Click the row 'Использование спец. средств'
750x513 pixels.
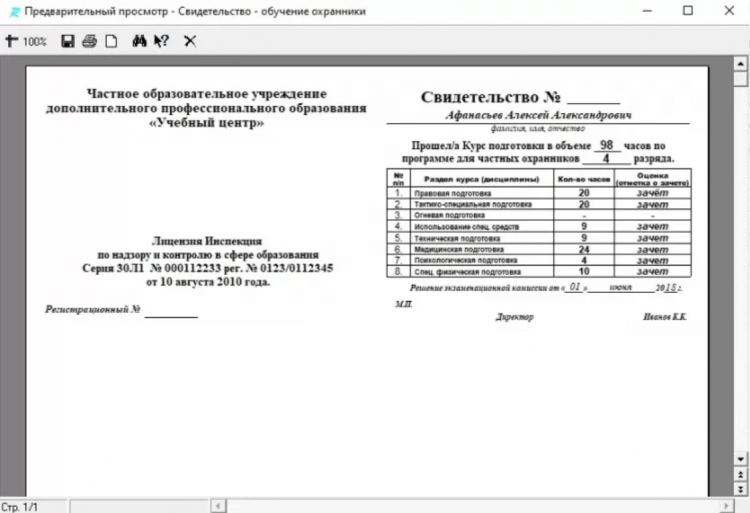tap(539, 227)
